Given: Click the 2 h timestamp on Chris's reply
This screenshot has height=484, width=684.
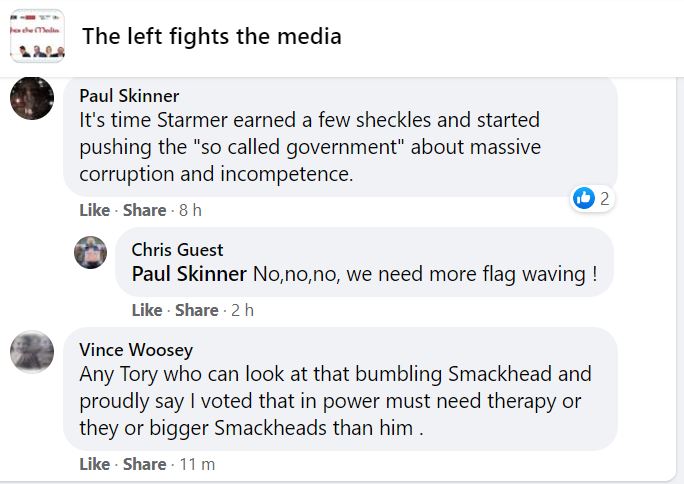Looking at the screenshot, I should click(x=242, y=310).
